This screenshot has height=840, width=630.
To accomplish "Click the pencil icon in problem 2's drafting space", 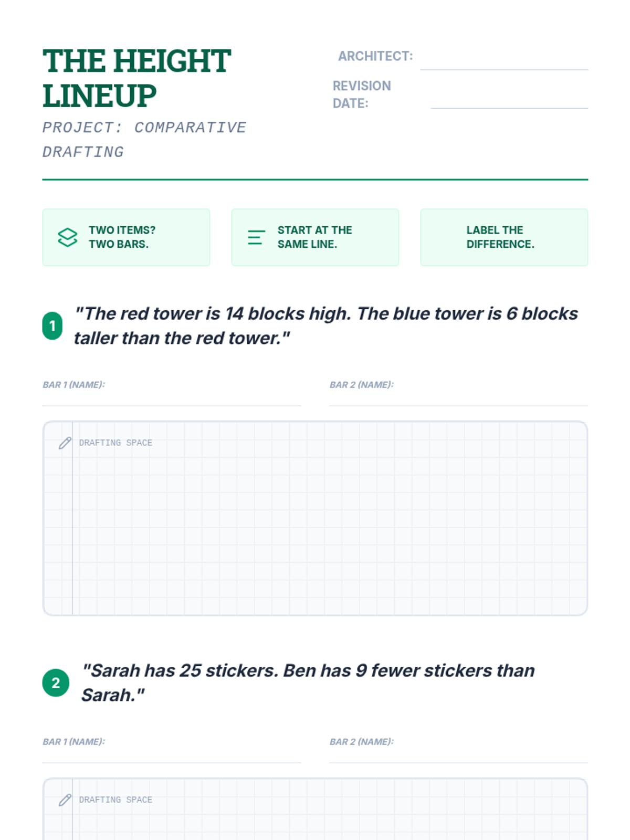I will (65, 800).
